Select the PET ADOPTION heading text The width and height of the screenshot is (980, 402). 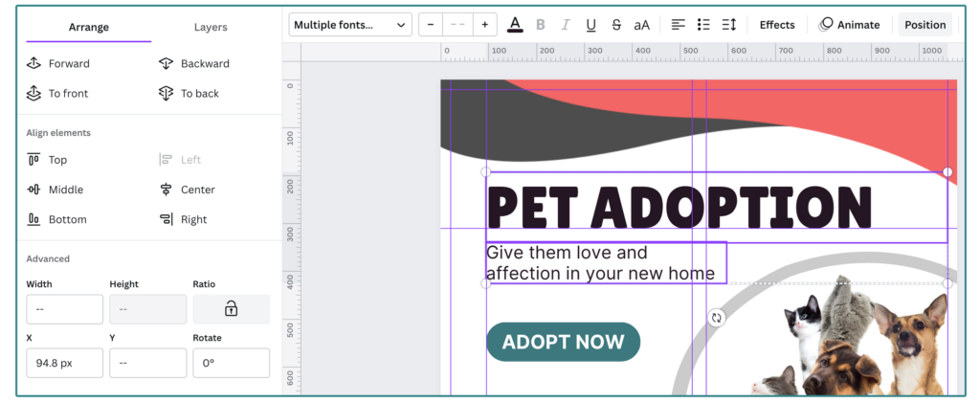[x=679, y=207]
